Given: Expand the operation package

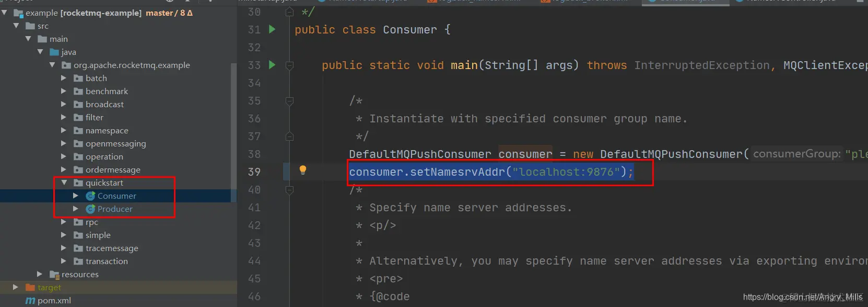Looking at the screenshot, I should pos(64,156).
